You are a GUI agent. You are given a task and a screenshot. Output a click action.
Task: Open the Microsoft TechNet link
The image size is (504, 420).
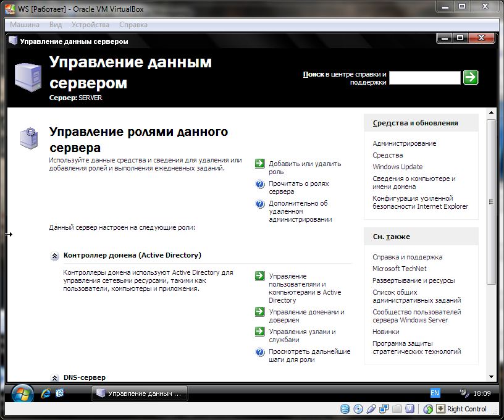(x=400, y=269)
